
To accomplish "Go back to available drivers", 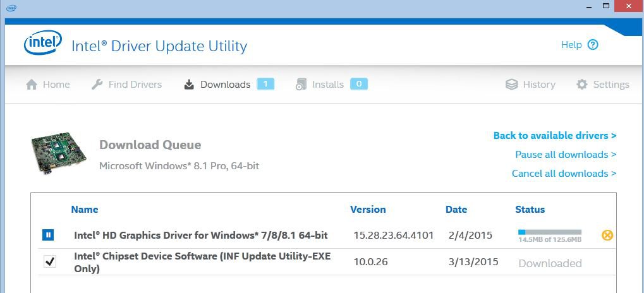I will (x=554, y=136).
